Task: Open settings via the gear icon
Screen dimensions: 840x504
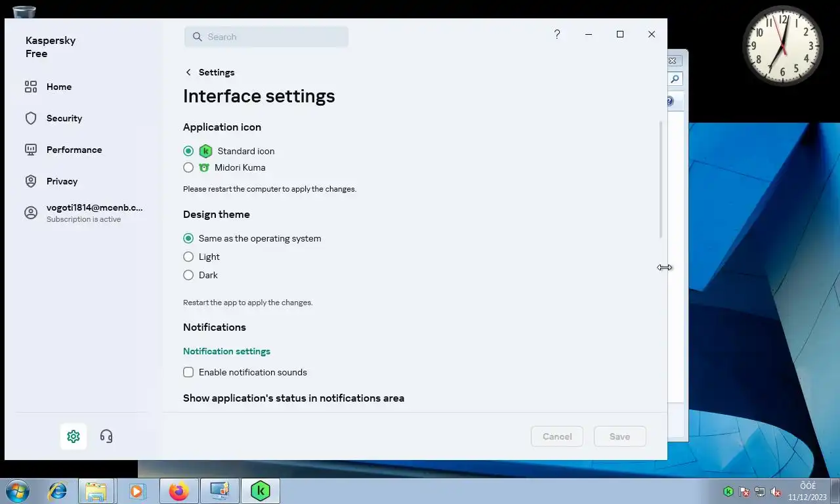Action: tap(73, 436)
